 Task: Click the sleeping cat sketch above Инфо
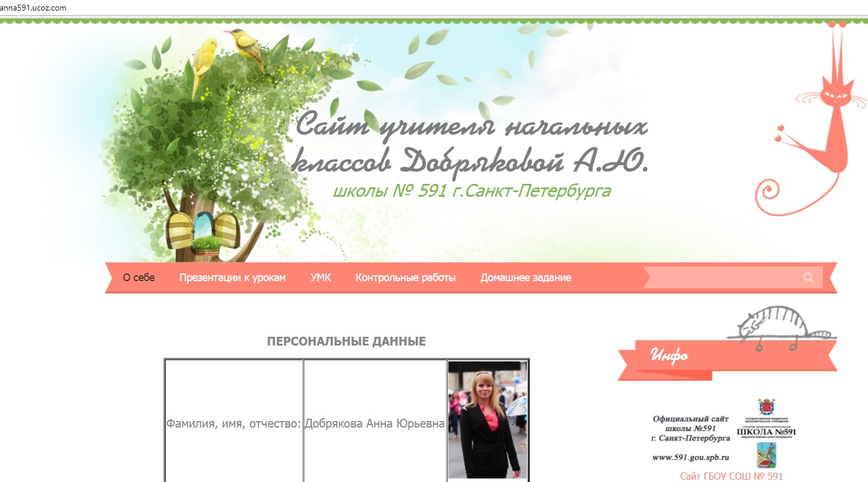coord(774,324)
